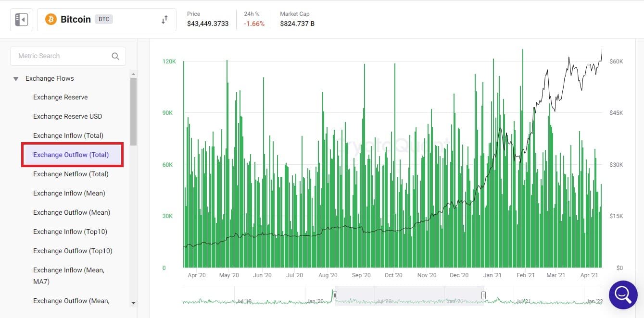Click the 24h change -1.66% value
The height and width of the screenshot is (318, 644).
coord(254,24)
